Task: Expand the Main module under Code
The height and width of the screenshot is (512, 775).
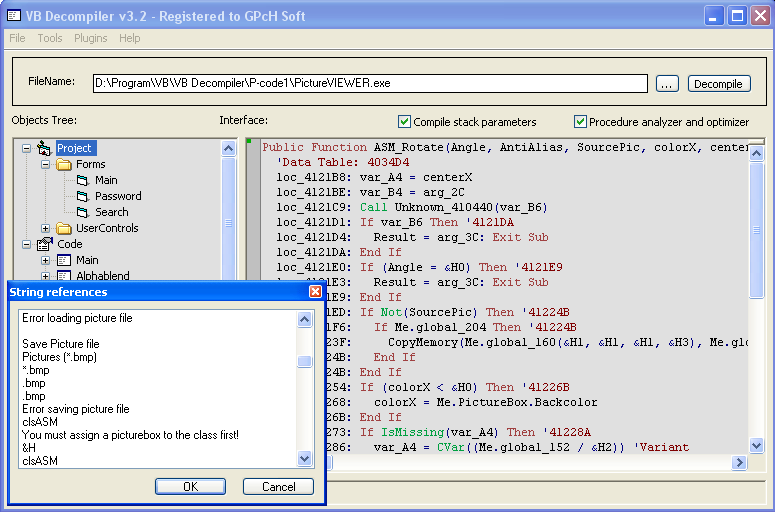Action: pos(45,260)
